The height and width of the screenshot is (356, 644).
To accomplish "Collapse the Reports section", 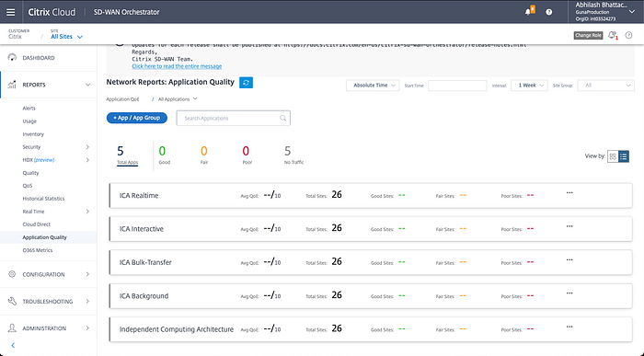I will [87, 85].
